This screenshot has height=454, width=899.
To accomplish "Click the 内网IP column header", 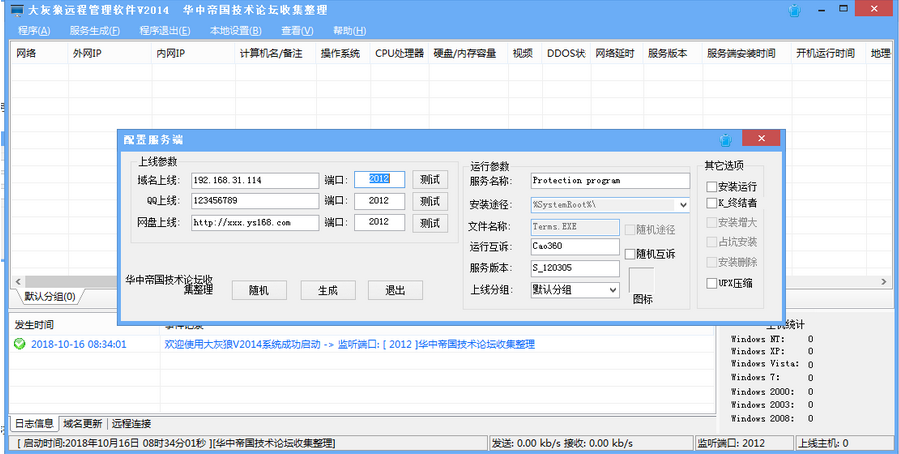I will (193, 53).
